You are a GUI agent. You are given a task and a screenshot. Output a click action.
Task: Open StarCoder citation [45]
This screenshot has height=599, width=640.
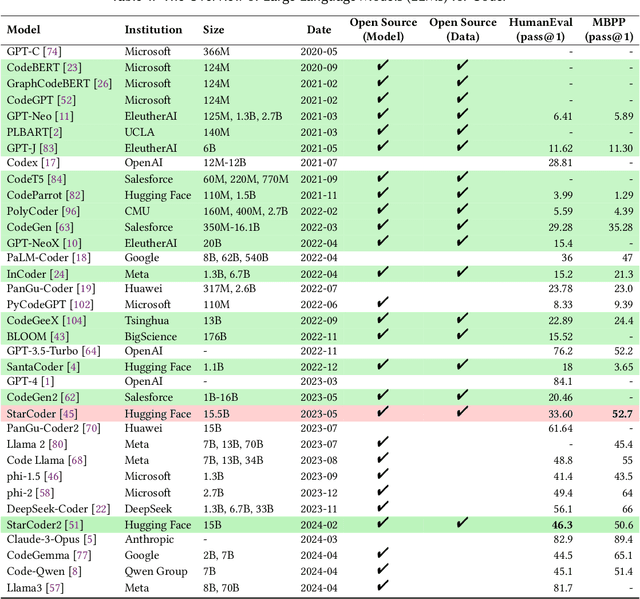[68, 414]
